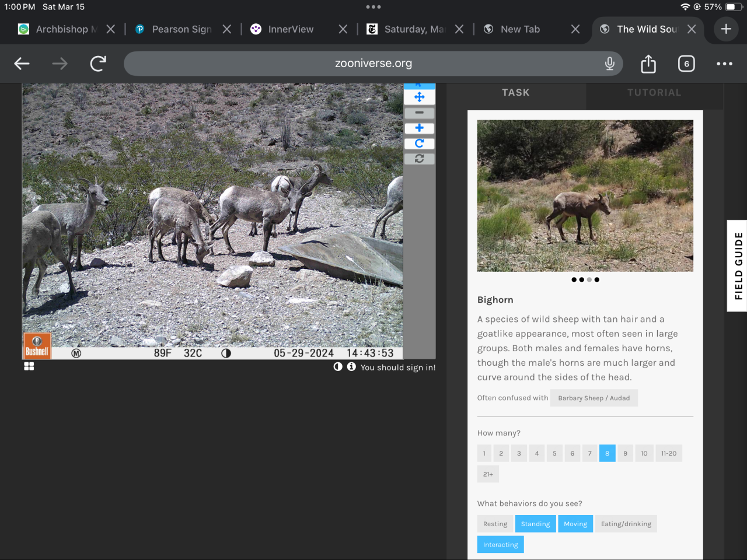Select Eating/drinking behavior
The width and height of the screenshot is (747, 560).
(626, 524)
